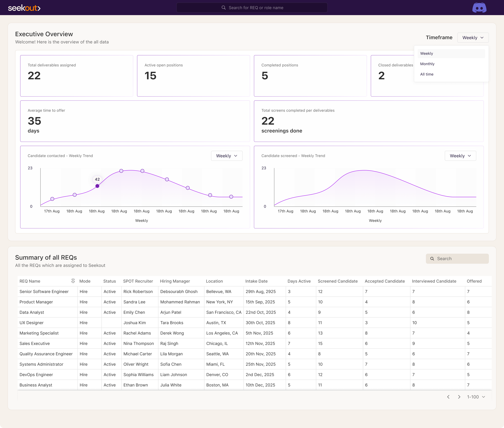Focus the Summary of all REQs Search field

[x=457, y=259]
